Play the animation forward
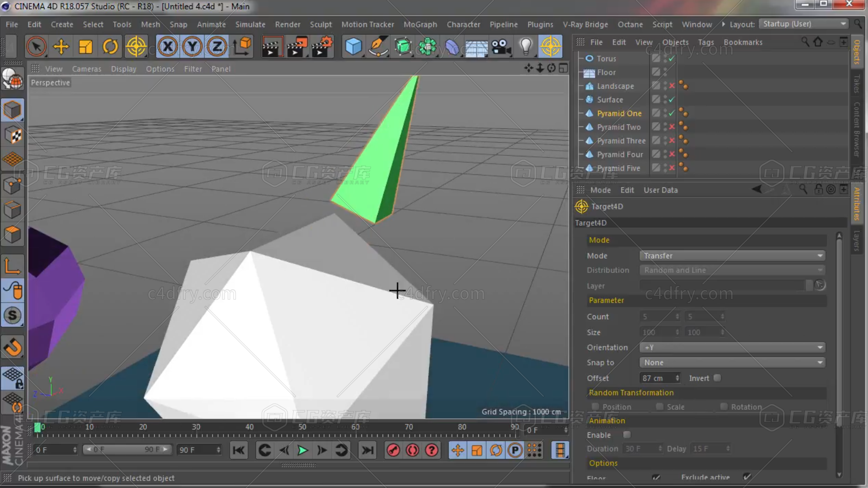 [303, 450]
